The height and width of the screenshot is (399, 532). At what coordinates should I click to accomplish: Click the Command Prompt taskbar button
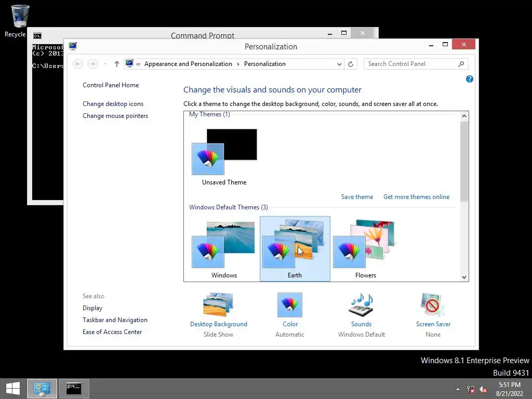(x=74, y=389)
